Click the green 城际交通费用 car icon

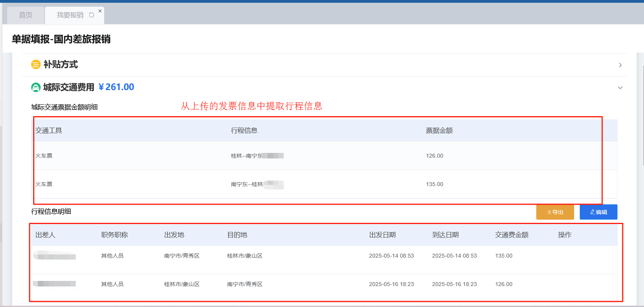[x=36, y=87]
